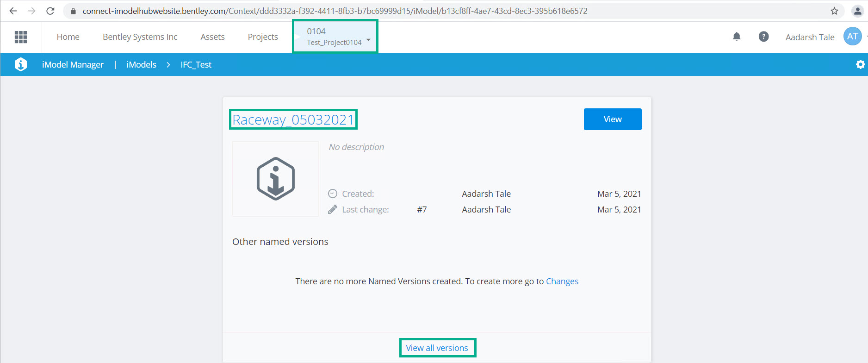Go back with the browser back arrow
868x363 pixels.
coord(13,11)
